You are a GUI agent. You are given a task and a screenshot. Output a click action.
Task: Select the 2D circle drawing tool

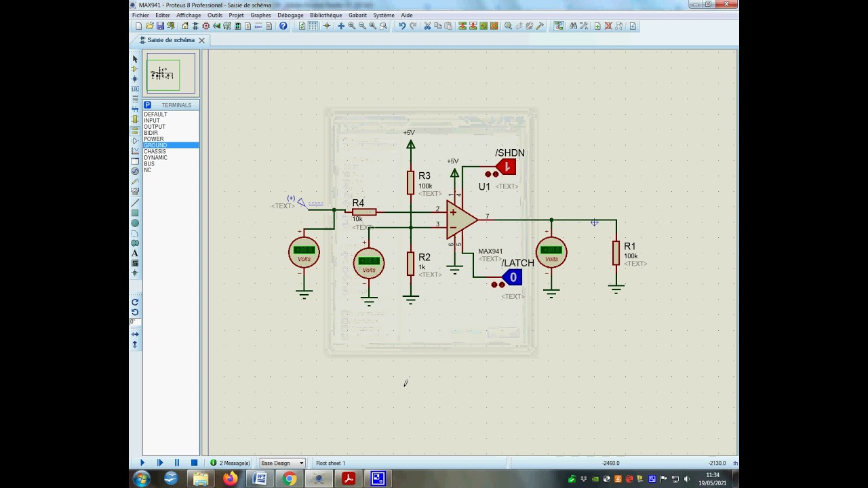[135, 223]
